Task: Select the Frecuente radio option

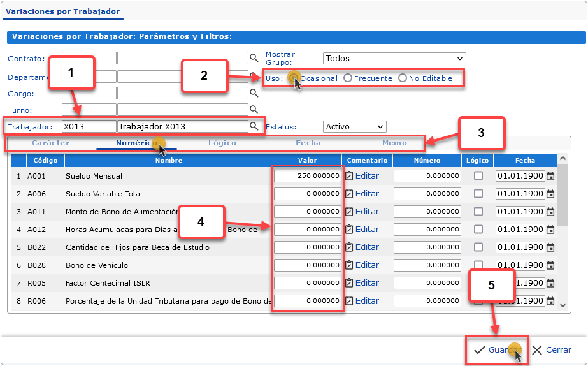Action: click(x=348, y=78)
